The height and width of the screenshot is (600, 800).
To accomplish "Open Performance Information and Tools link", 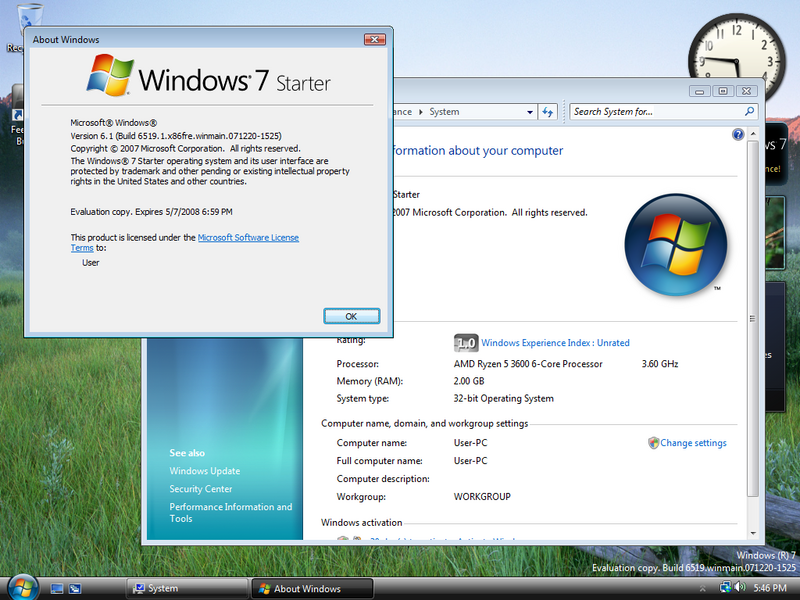I will [x=231, y=512].
